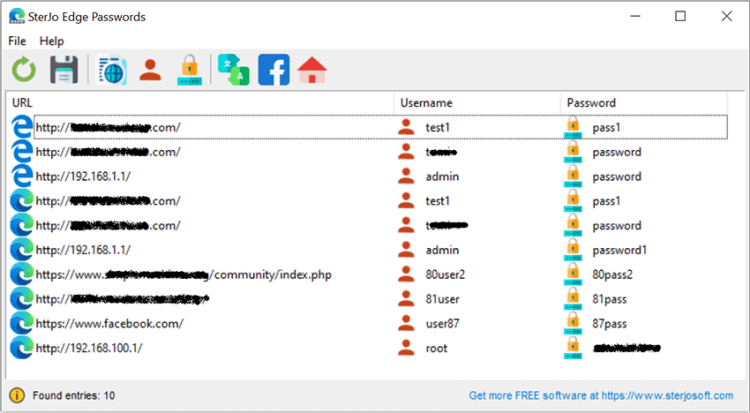The height and width of the screenshot is (413, 750).
Task: Select the https://www.facebook.com/ entry row
Action: click(x=110, y=324)
